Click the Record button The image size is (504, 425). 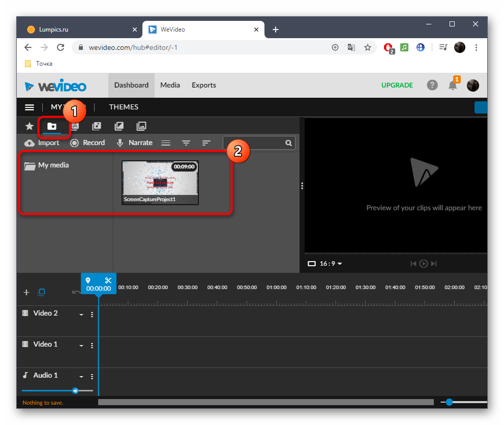click(87, 143)
